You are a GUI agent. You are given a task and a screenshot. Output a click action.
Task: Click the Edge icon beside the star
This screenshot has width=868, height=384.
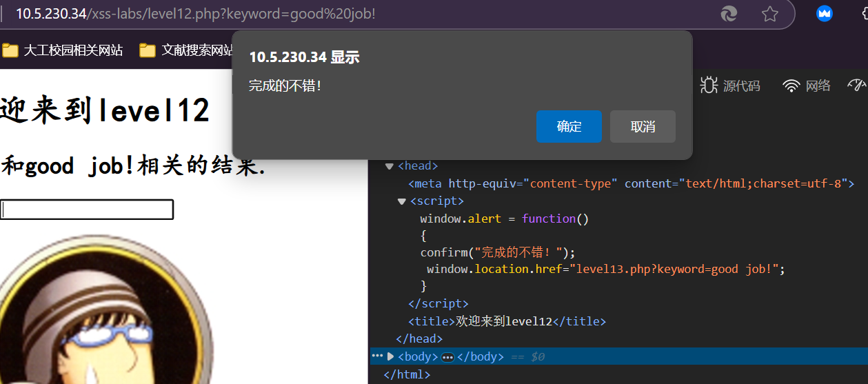[x=729, y=14]
